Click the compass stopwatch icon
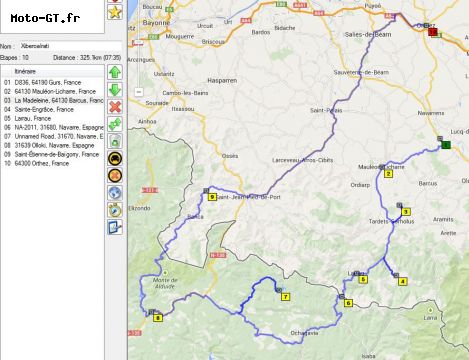469x360 pixels. tap(115, 210)
